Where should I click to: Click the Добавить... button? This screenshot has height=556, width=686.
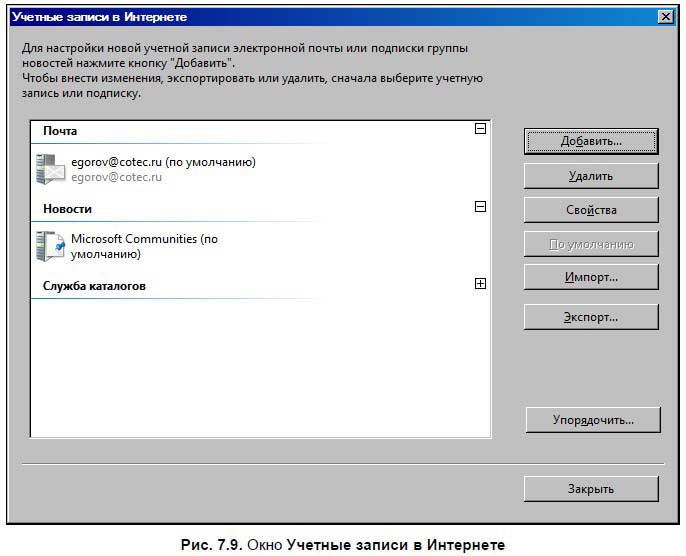coord(591,141)
